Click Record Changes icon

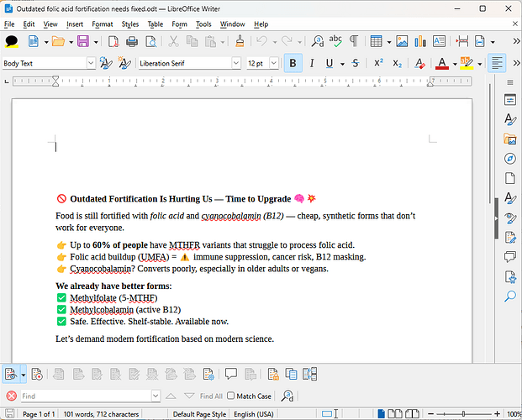pyautogui.click(x=37, y=374)
